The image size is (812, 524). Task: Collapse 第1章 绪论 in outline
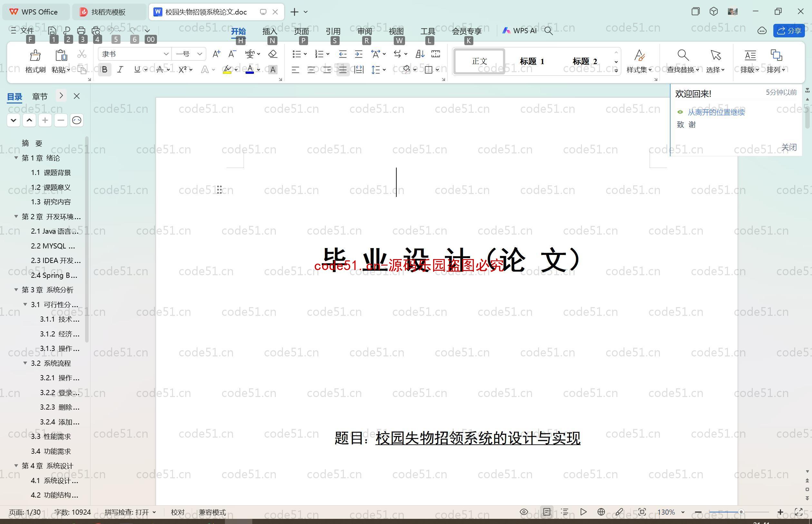[x=16, y=158]
